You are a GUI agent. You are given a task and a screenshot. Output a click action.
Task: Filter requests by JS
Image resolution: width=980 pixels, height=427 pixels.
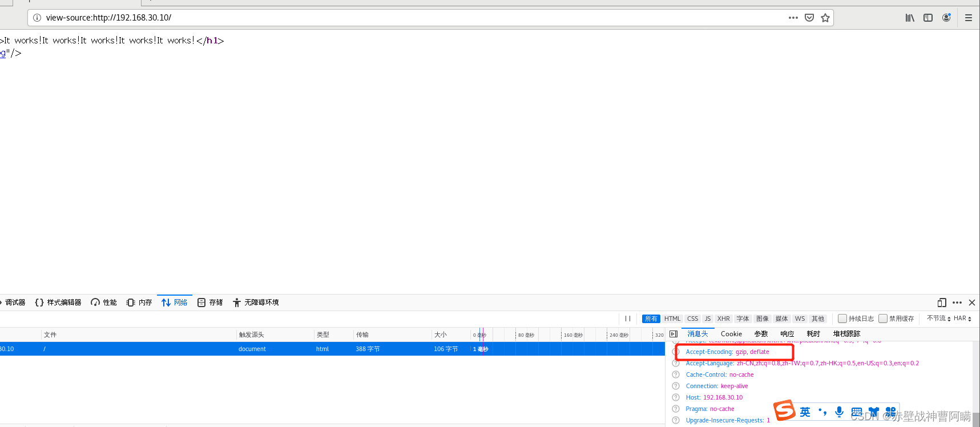[708, 319]
